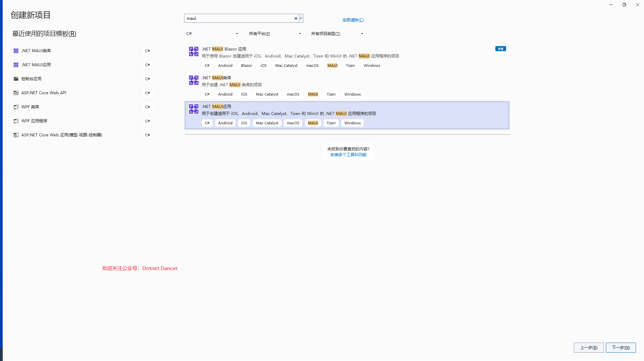
Task: Clear search text with the X button
Action: [x=296, y=18]
